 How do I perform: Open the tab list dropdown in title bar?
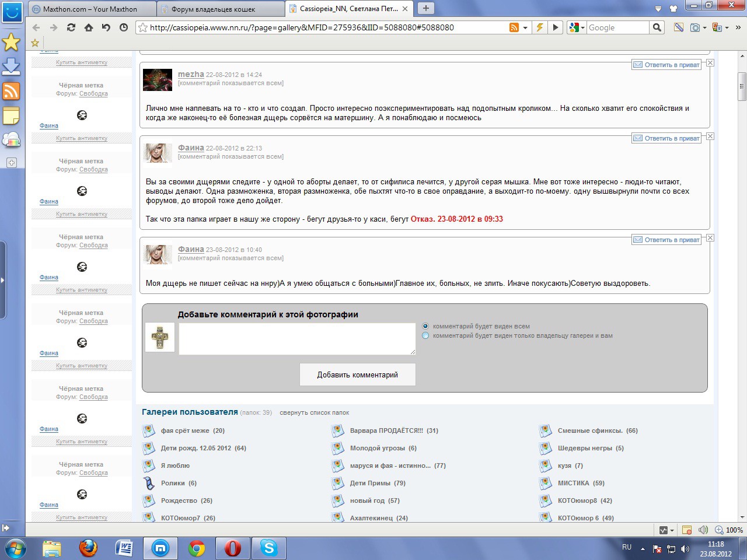click(x=658, y=9)
